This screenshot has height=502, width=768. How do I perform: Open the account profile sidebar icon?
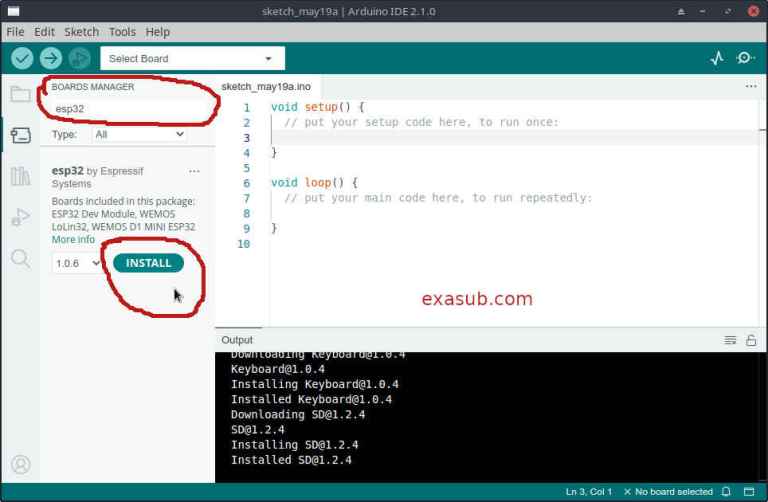tap(21, 464)
